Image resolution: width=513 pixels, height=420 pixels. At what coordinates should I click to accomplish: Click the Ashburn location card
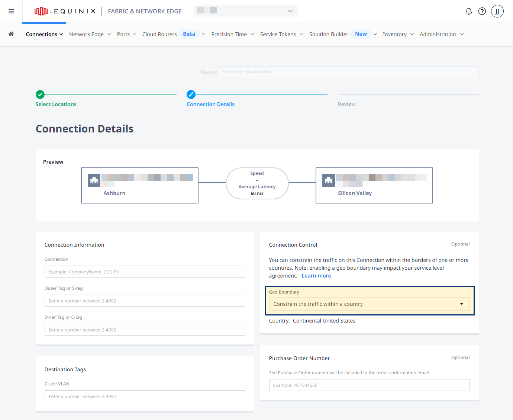point(140,185)
